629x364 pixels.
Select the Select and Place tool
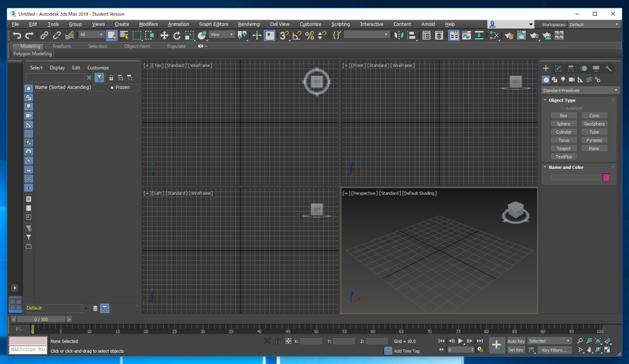tap(202, 35)
